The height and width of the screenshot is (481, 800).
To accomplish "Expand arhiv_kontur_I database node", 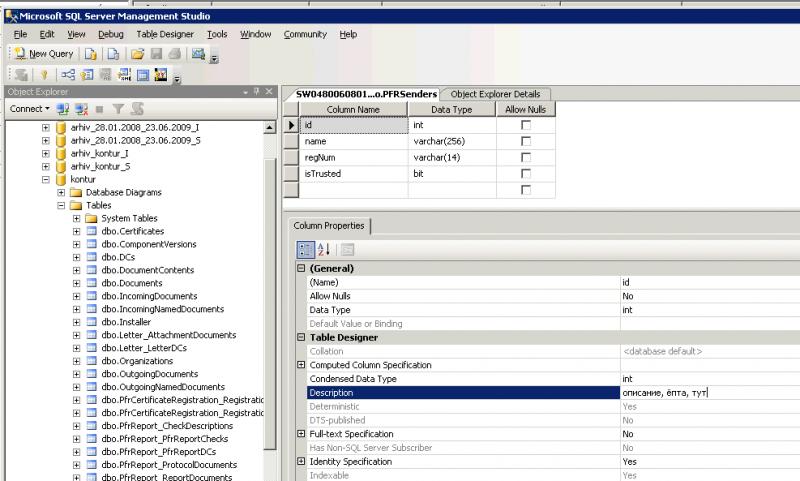I will point(46,154).
